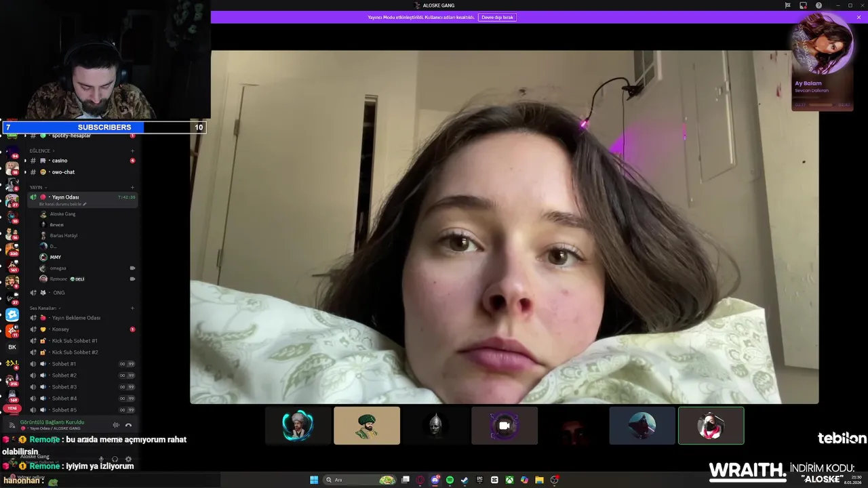Join the ONG voice channel
Viewport: 868px width, 488px height.
pos(82,293)
